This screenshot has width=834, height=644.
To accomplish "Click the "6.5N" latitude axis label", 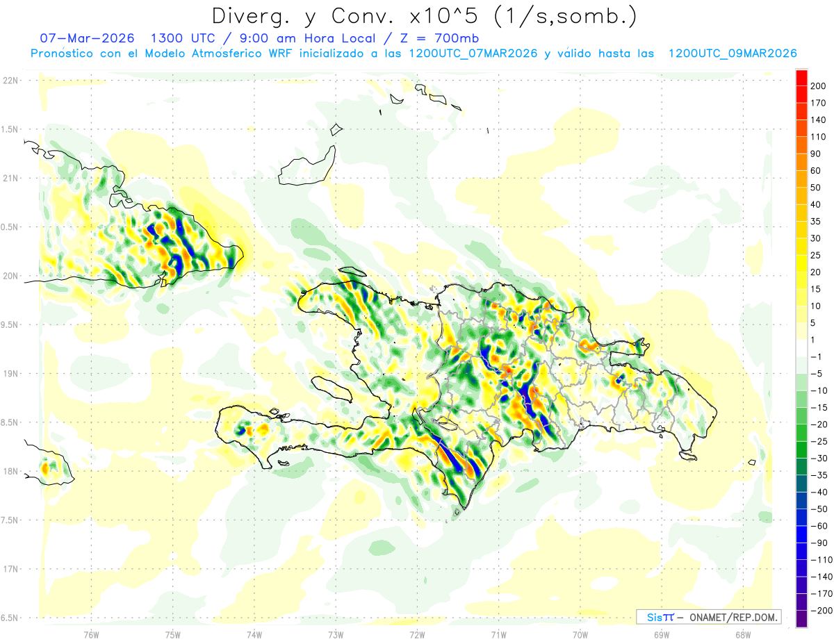I will (10, 618).
